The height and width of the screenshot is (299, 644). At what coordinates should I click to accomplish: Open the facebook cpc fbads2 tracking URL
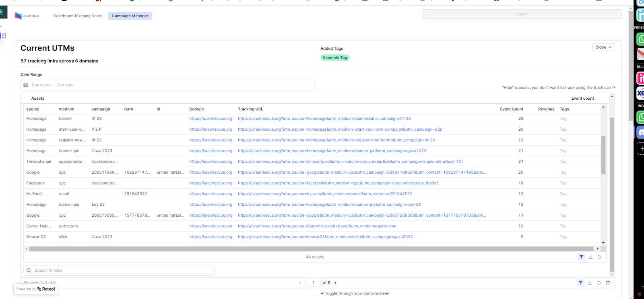(x=338, y=183)
